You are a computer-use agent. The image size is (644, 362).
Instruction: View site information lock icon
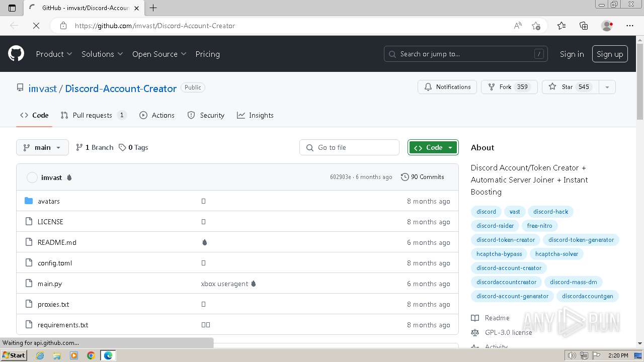pos(63,26)
